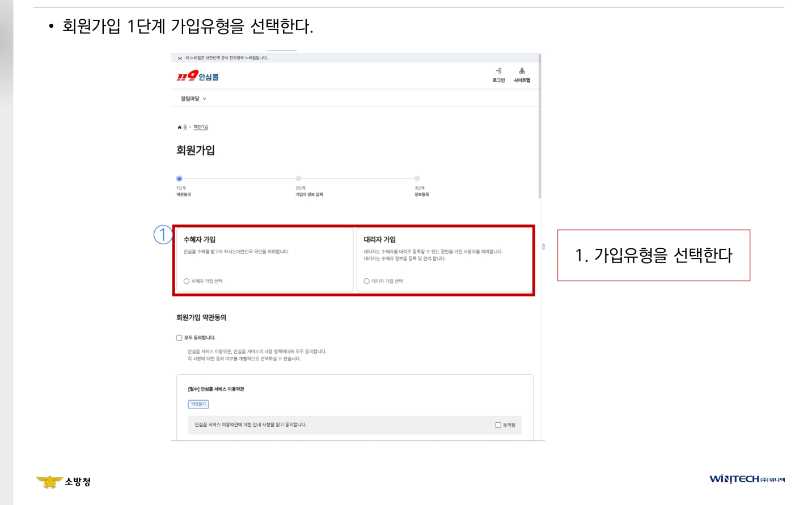The width and height of the screenshot is (812, 505).
Task: Click the 회원가입 breadcrumb link
Action: [200, 126]
